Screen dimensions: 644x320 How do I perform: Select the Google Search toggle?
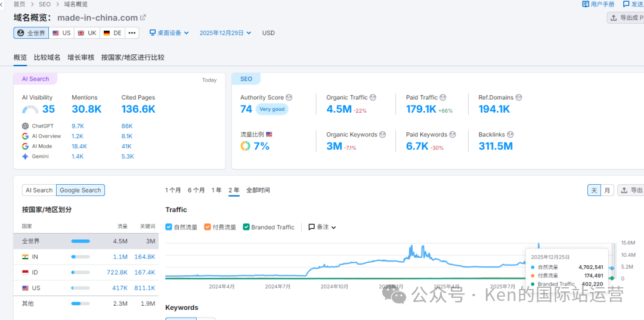click(x=80, y=190)
